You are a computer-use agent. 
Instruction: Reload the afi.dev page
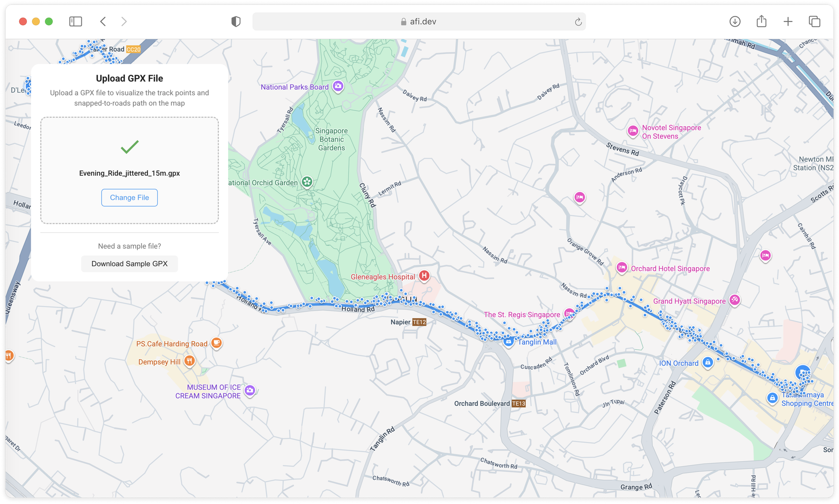(578, 21)
